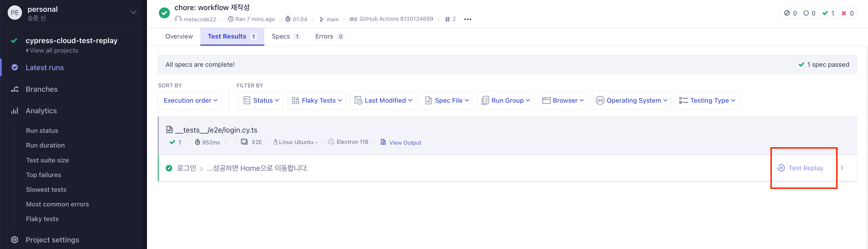The height and width of the screenshot is (249, 868).
Task: Open the Execution order sort dropdown
Action: click(x=190, y=100)
